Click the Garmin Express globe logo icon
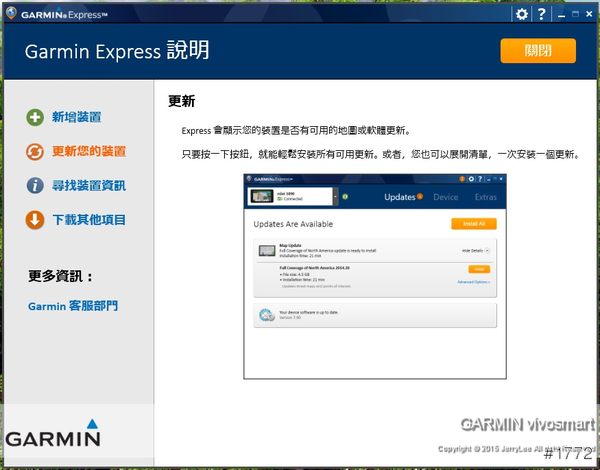Screen dimensions: 600x470 11,13
